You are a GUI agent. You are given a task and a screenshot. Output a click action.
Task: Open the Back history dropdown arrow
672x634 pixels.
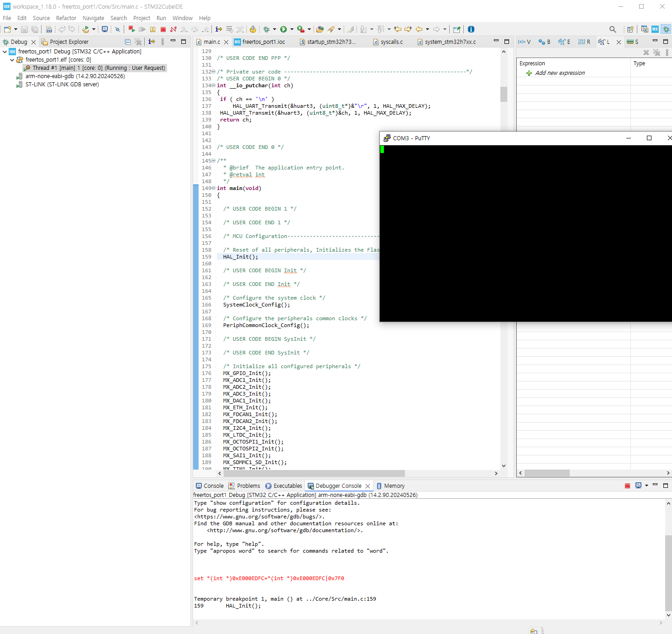pyautogui.click(x=427, y=29)
